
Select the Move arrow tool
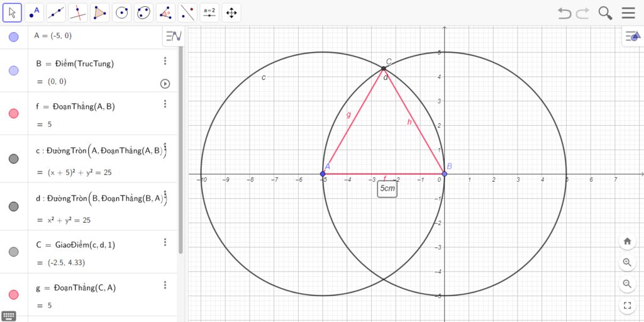12,13
